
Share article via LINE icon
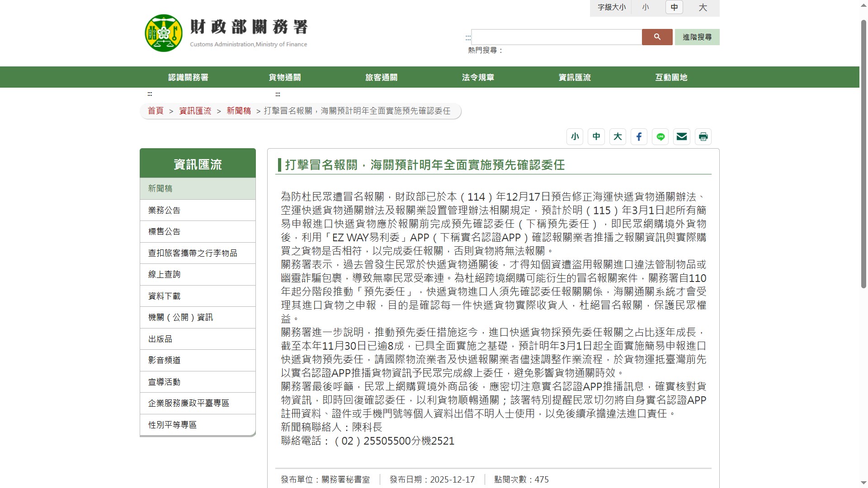coord(660,136)
